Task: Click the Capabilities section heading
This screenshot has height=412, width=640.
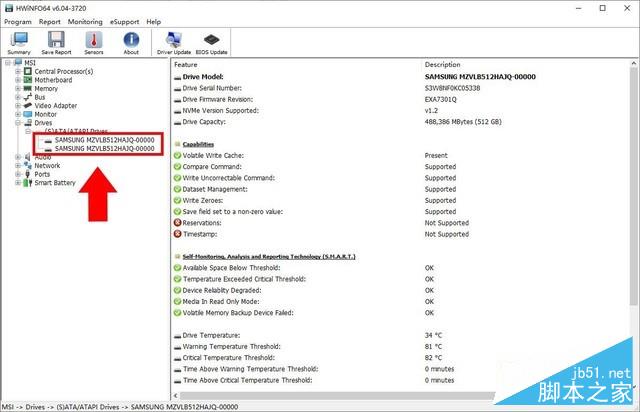Action: click(x=198, y=144)
